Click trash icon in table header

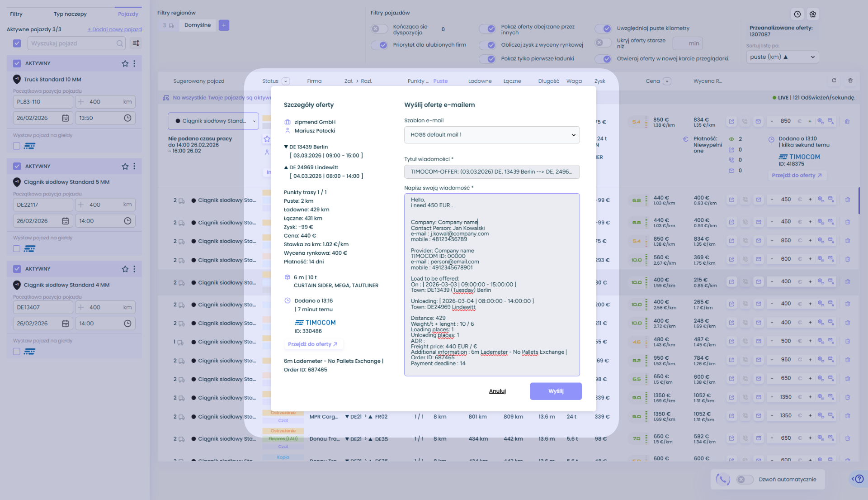(x=850, y=81)
